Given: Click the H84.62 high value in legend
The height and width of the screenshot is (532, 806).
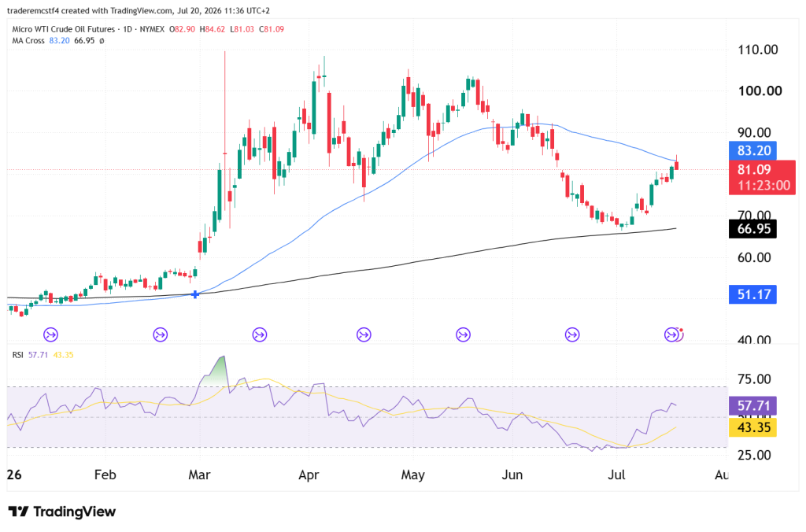Looking at the screenshot, I should [x=213, y=29].
